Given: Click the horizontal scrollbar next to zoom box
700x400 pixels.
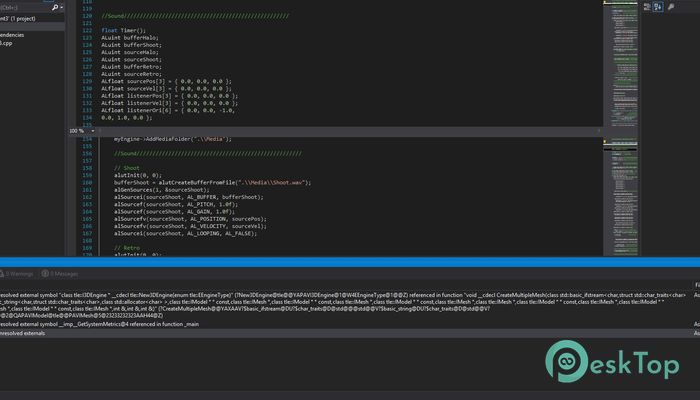Looking at the screenshot, I should (x=350, y=131).
